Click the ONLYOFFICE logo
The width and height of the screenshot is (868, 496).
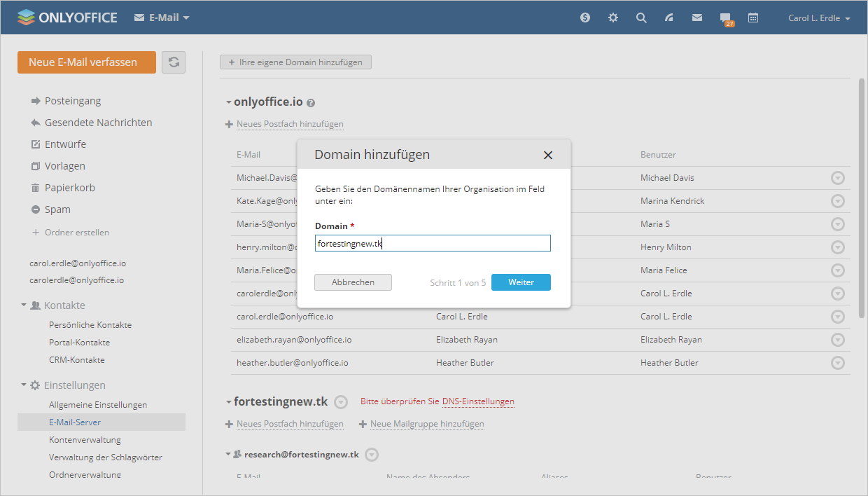click(67, 18)
